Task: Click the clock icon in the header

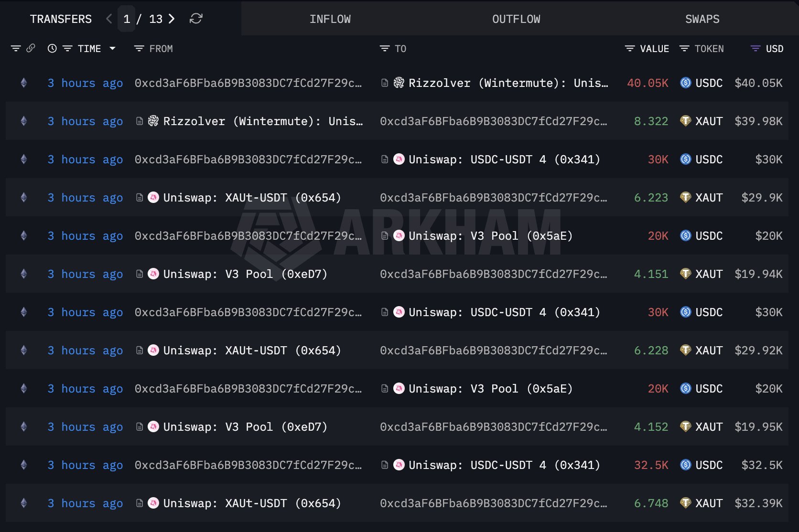Action: tap(52, 48)
